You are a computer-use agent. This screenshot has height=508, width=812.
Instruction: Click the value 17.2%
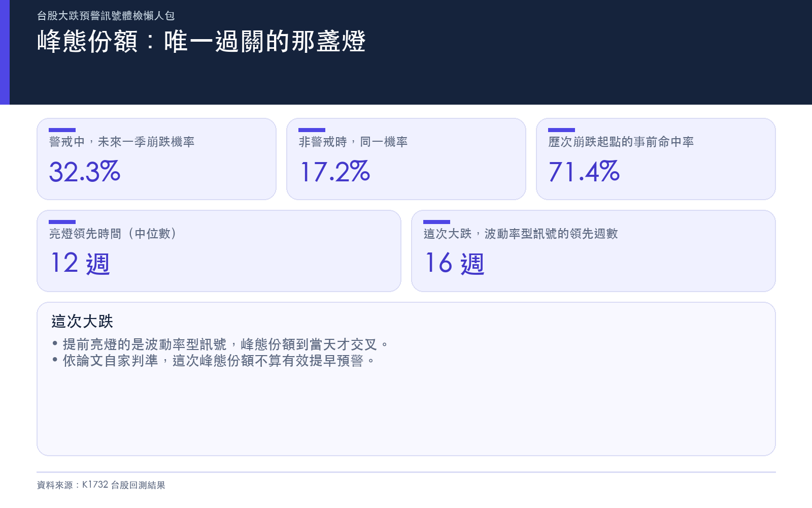tap(334, 172)
